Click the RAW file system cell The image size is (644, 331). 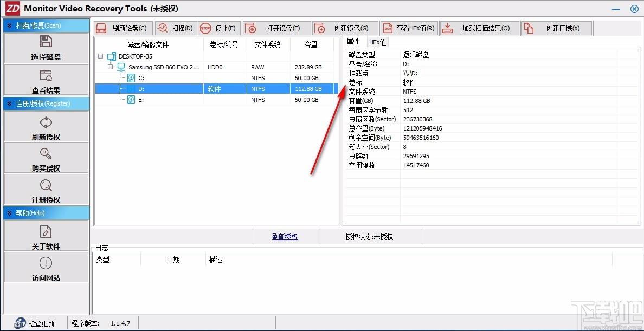(x=257, y=67)
